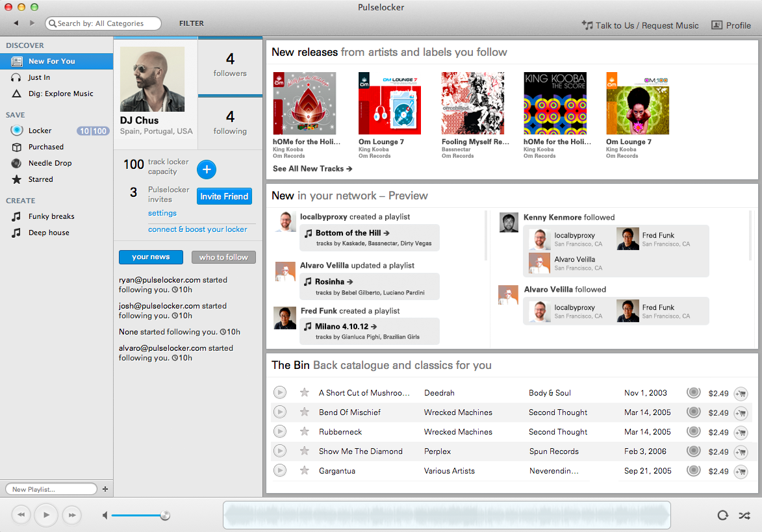Click the blue plus locker capacity button

(x=207, y=170)
